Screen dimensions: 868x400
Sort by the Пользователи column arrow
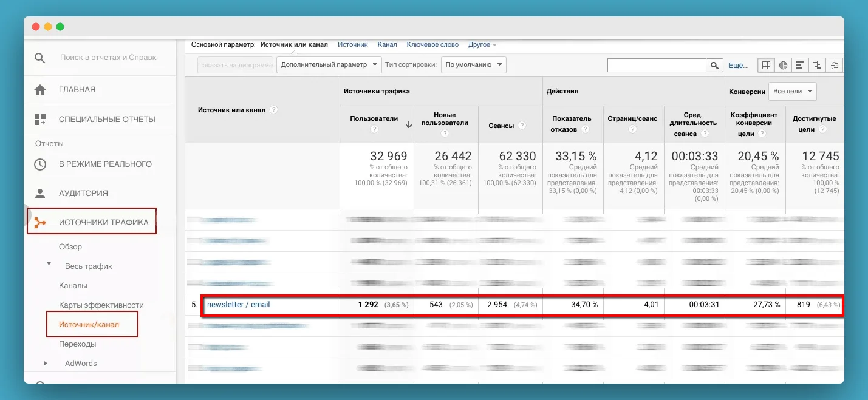coord(408,124)
